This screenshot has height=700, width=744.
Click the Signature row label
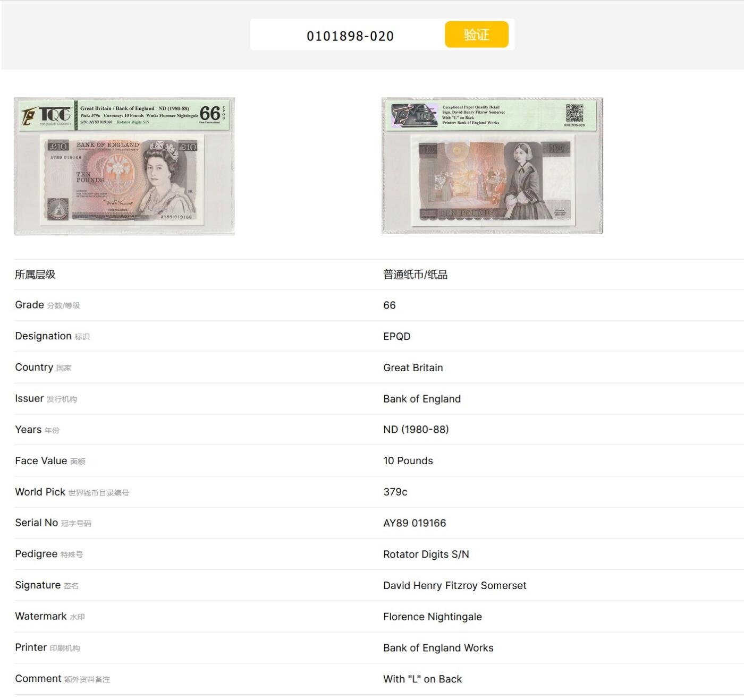47,585
